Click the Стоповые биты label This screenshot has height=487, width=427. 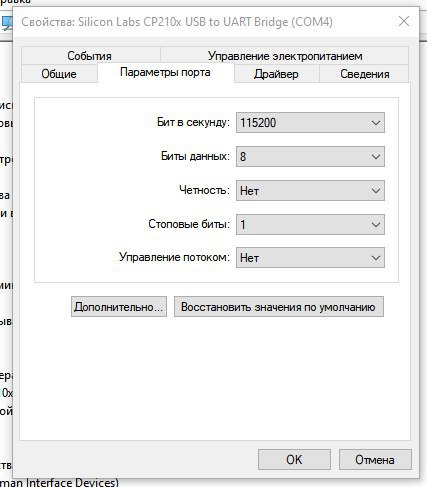[189, 224]
